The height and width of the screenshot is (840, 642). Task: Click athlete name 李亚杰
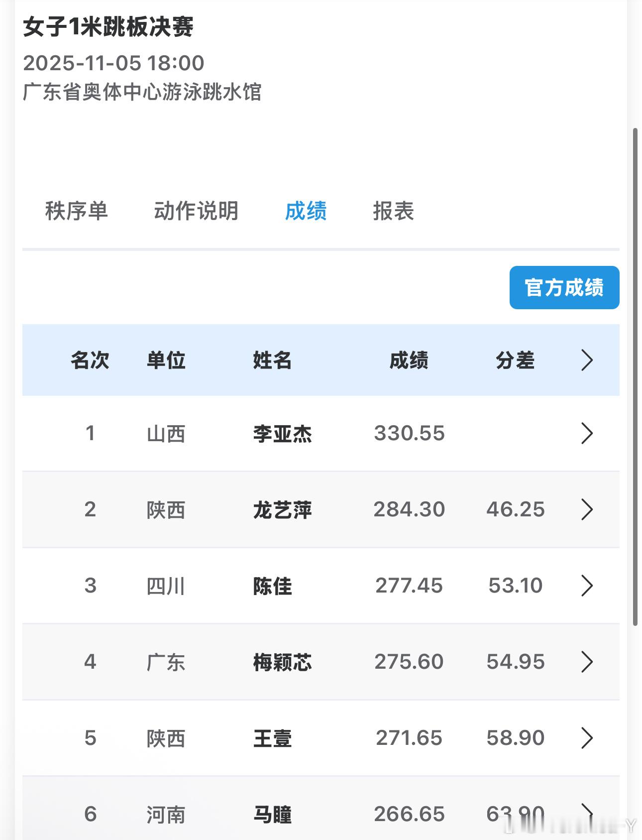pyautogui.click(x=282, y=434)
